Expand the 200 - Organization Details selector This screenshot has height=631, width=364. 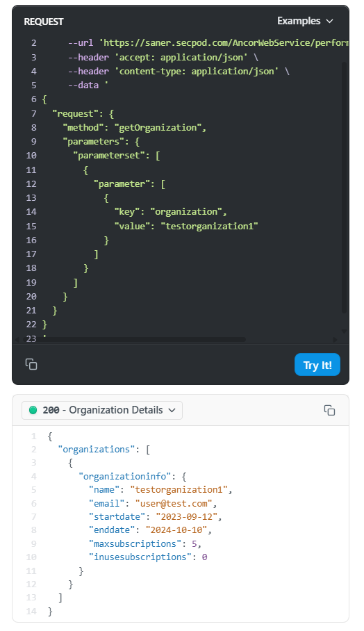click(102, 410)
